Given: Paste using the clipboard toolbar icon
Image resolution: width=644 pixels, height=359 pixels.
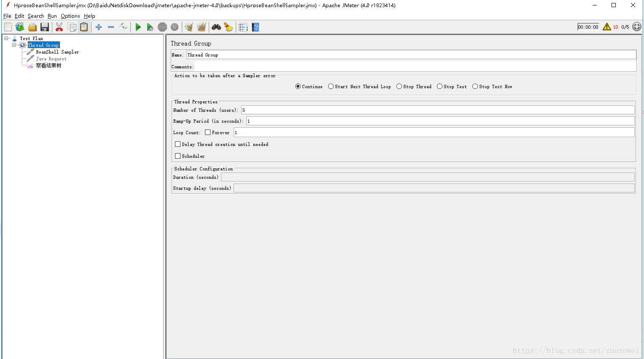Looking at the screenshot, I should [x=84, y=27].
